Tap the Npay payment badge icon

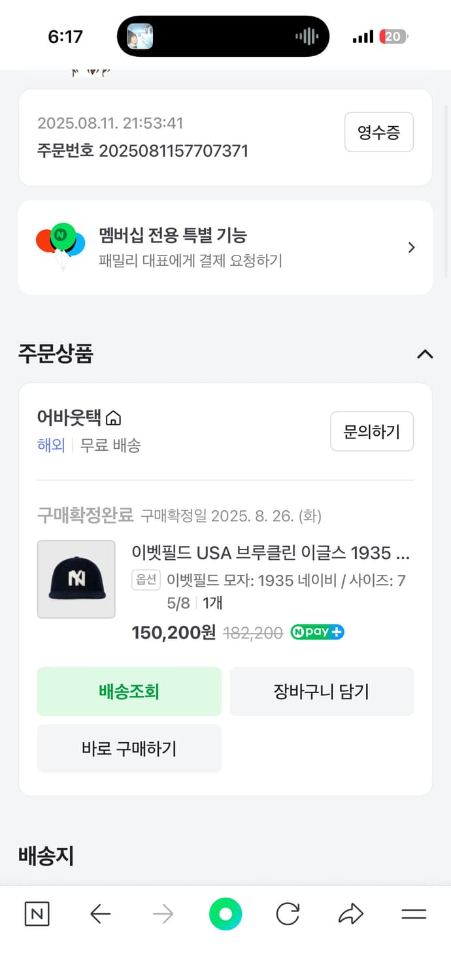pos(317,632)
